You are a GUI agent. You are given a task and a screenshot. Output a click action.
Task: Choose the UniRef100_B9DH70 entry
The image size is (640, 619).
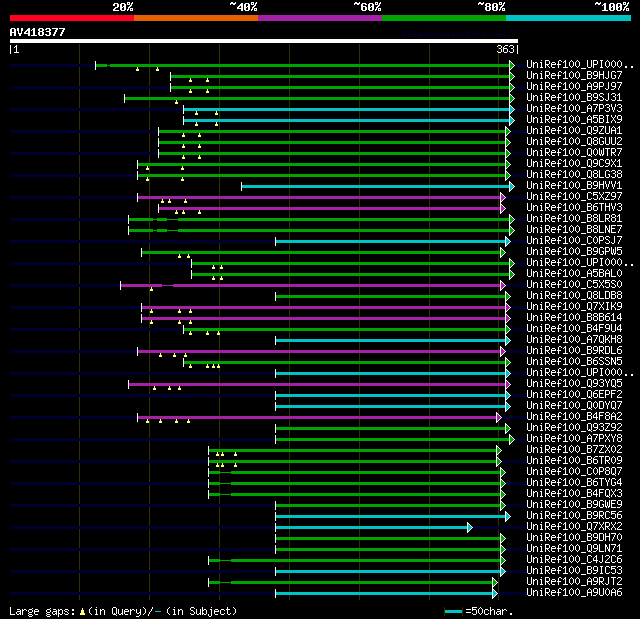click(x=574, y=538)
